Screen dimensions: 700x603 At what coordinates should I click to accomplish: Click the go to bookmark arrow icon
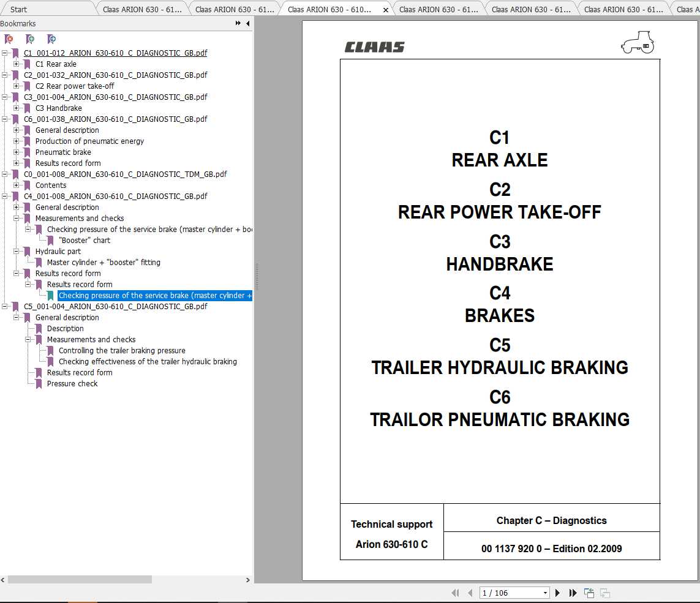51,39
